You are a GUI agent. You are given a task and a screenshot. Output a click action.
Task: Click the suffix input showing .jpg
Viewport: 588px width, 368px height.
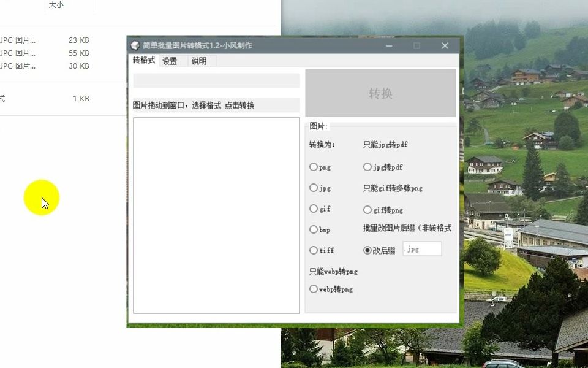click(x=422, y=248)
